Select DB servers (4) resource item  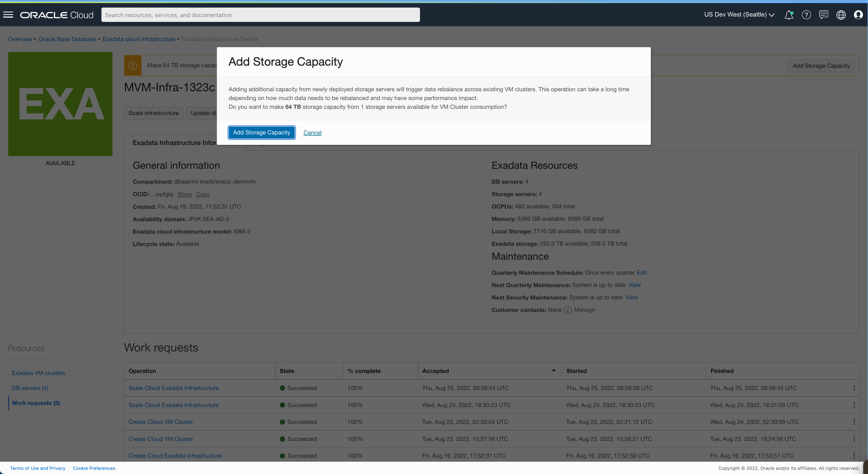(30, 388)
